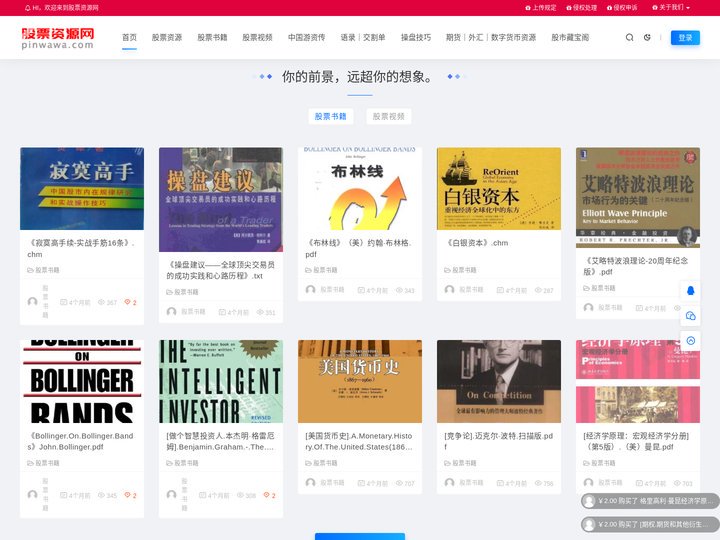Open the 侵权申诉 link
720x540 pixels.
click(x=622, y=7)
